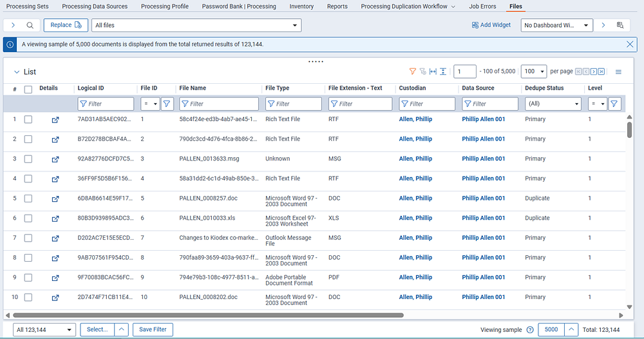Open details for PALLEN_0013633.msg row
This screenshot has height=339, width=644.
coord(55,159)
